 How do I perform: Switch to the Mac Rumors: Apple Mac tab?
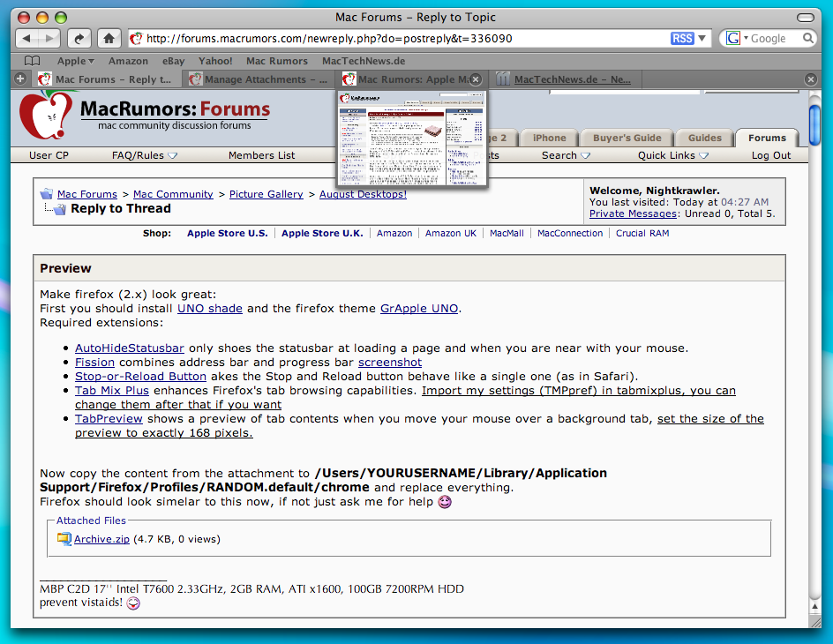coord(407,79)
